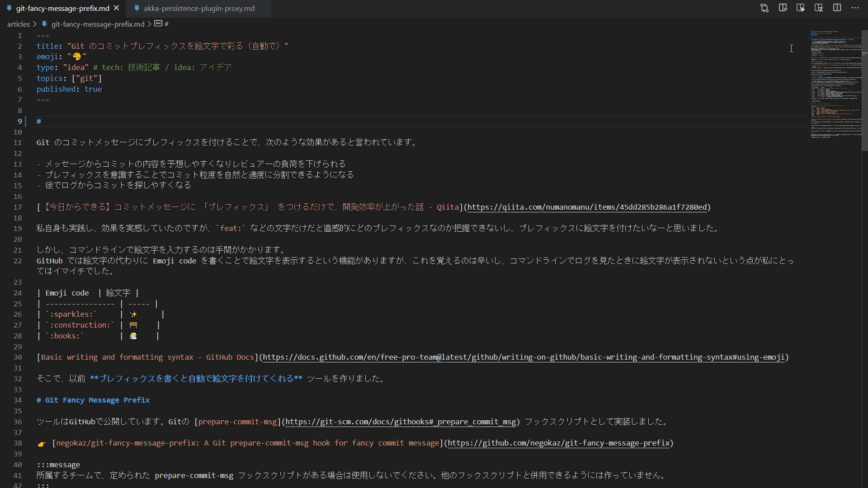Follow the git-scm.com githooks URL
The image size is (868, 488).
[401, 422]
